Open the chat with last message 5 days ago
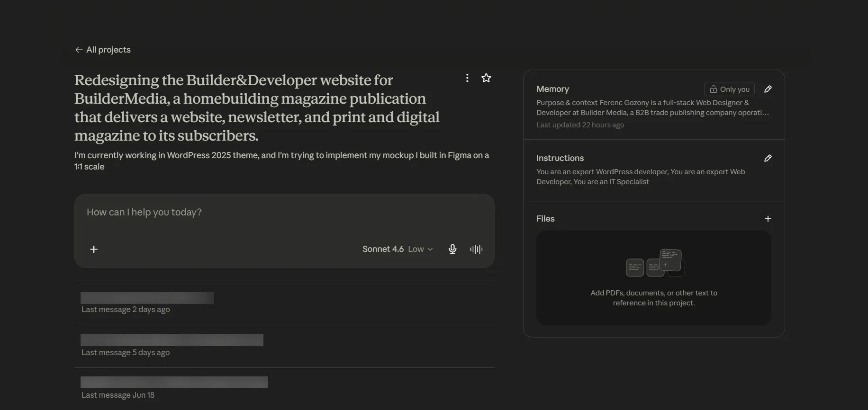868x410 pixels. tap(284, 347)
